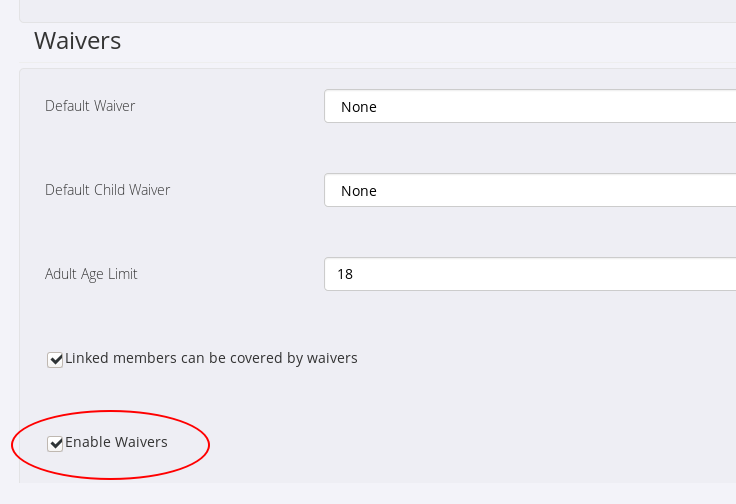Click the checkmark icon beside Linked members
Viewport: 736px width, 504px height.
pos(55,359)
